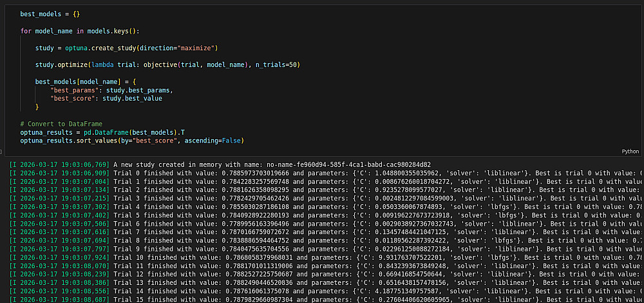Viewport: 644px width, 303px height.
Task: Click the Convert to DataFrame comment
Action: coord(61,124)
